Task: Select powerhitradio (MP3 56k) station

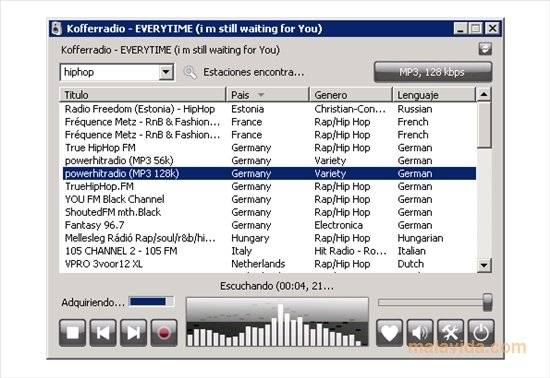Action: [269, 161]
